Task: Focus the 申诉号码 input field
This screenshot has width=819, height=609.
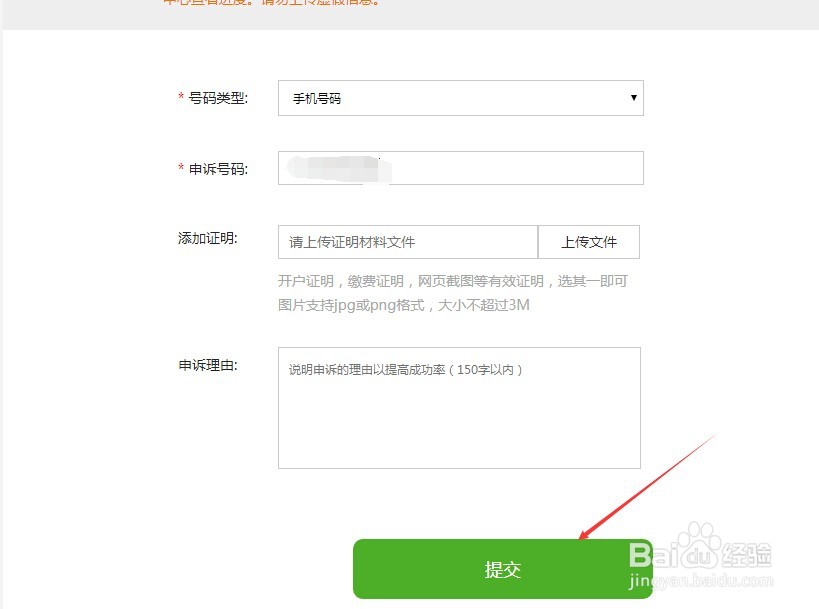Action: (x=461, y=168)
